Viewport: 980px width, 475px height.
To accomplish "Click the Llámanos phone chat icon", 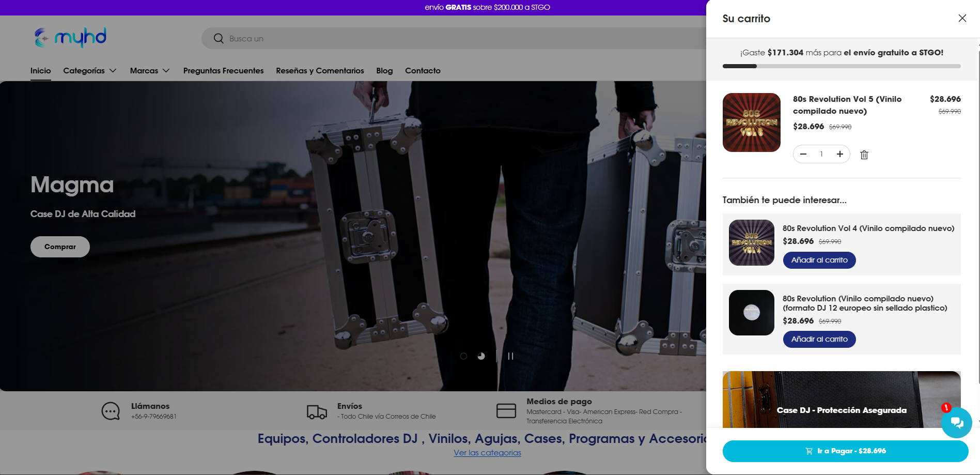I will (x=111, y=411).
